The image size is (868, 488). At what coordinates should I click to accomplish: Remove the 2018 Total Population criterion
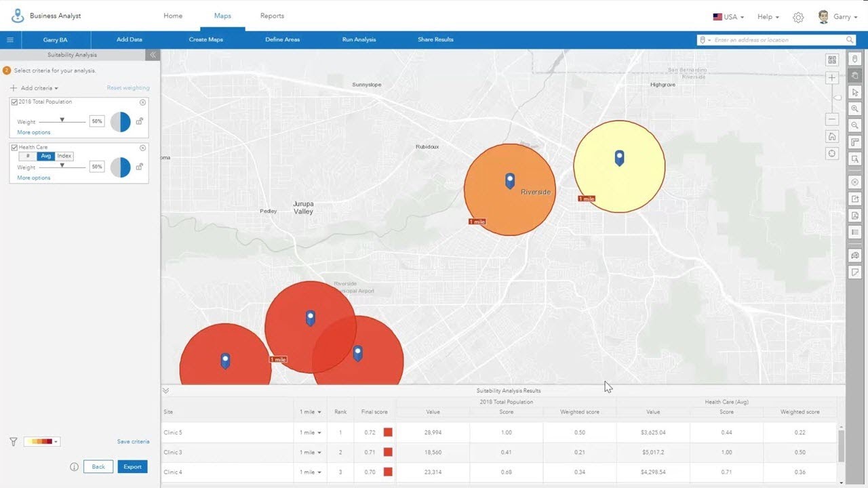pos(142,102)
